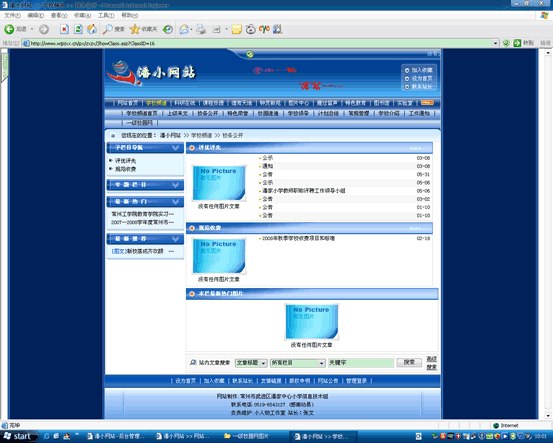553x443 pixels.
Task: Click the 校务公开 sub-nav link
Action: 208,114
